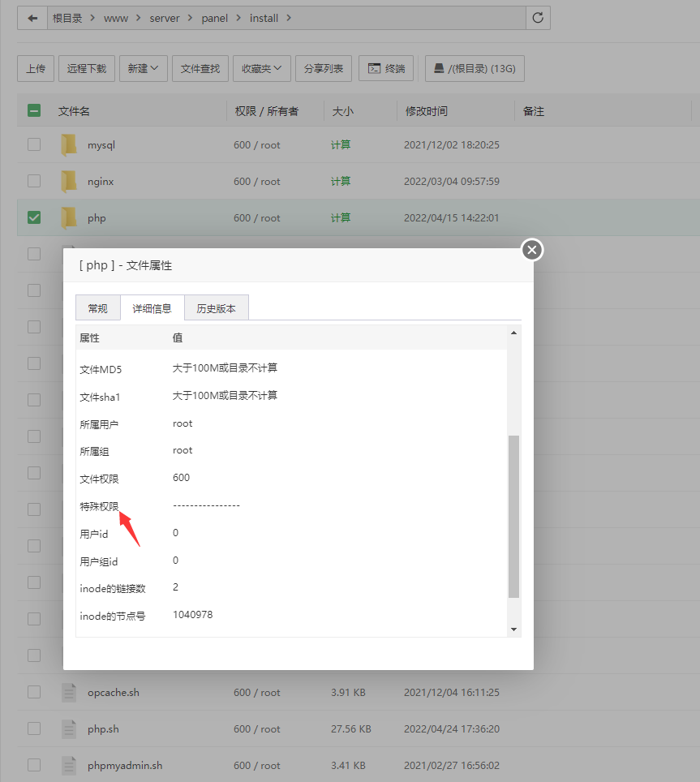Click the nginx folder name
Viewport: 700px width, 782px height.
101,182
